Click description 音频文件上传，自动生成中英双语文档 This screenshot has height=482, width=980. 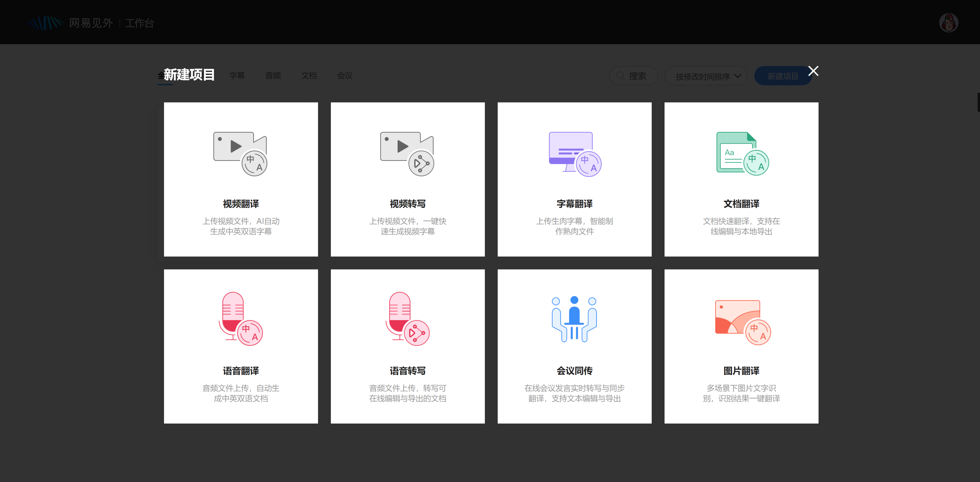(241, 393)
